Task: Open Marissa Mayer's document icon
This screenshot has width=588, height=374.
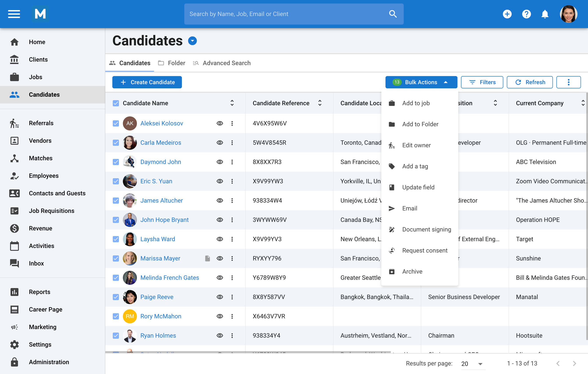Action: pyautogui.click(x=207, y=258)
